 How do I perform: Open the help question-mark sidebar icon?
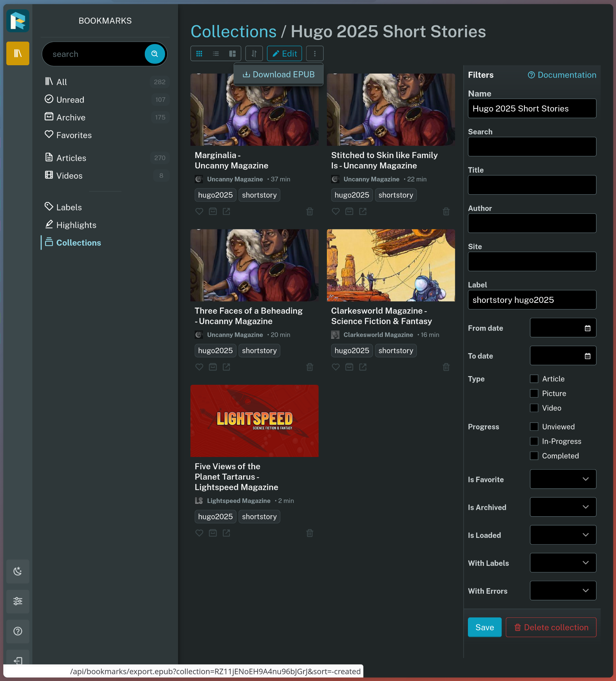18,631
